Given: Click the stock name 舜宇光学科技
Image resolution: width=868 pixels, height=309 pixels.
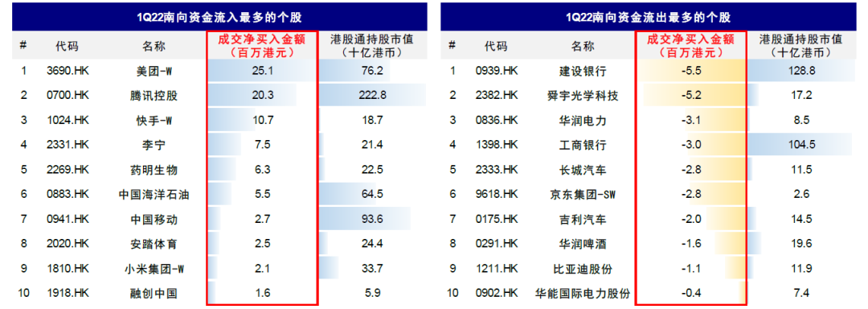Looking at the screenshot, I should tap(583, 96).
